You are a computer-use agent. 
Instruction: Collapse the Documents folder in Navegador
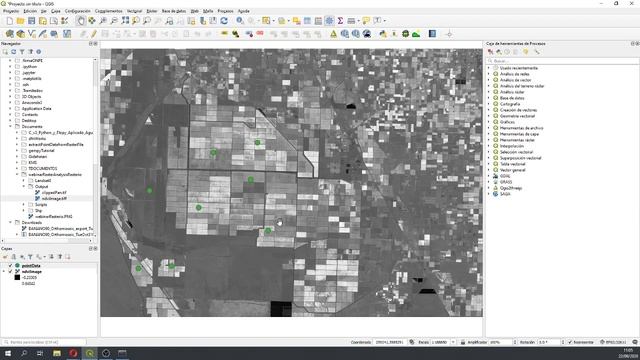pyautogui.click(x=10, y=127)
